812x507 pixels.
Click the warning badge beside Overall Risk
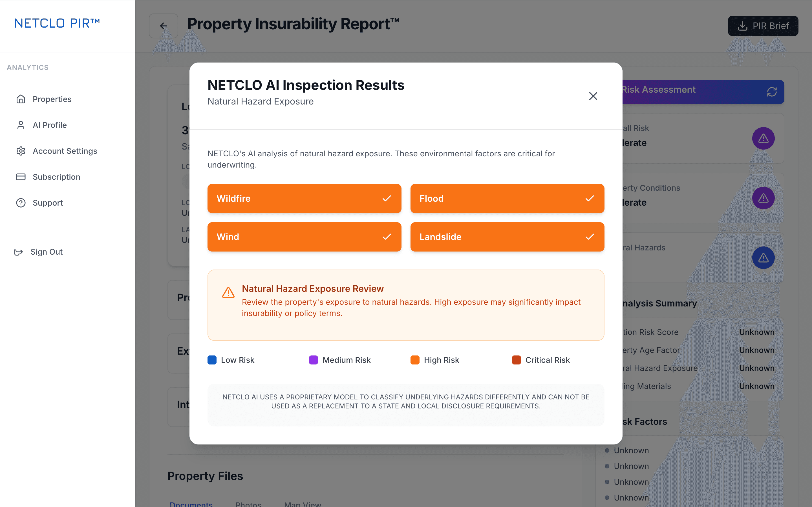[763, 138]
